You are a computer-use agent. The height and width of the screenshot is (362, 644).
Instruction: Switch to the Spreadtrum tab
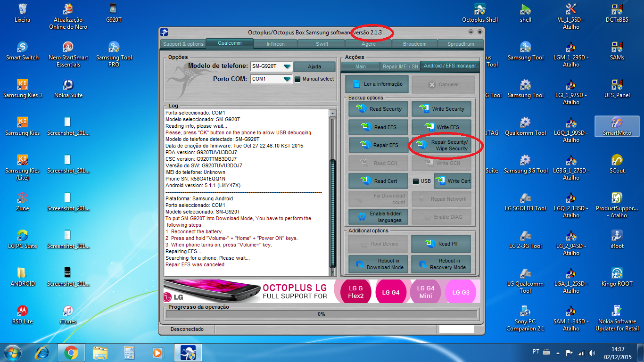(x=460, y=44)
